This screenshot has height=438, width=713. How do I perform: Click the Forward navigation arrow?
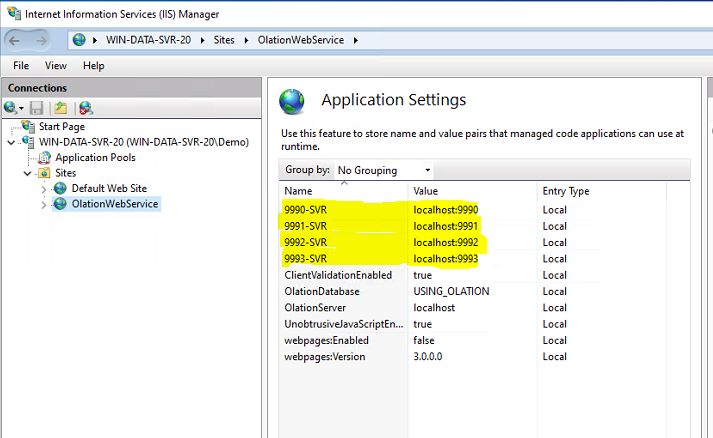pos(41,40)
